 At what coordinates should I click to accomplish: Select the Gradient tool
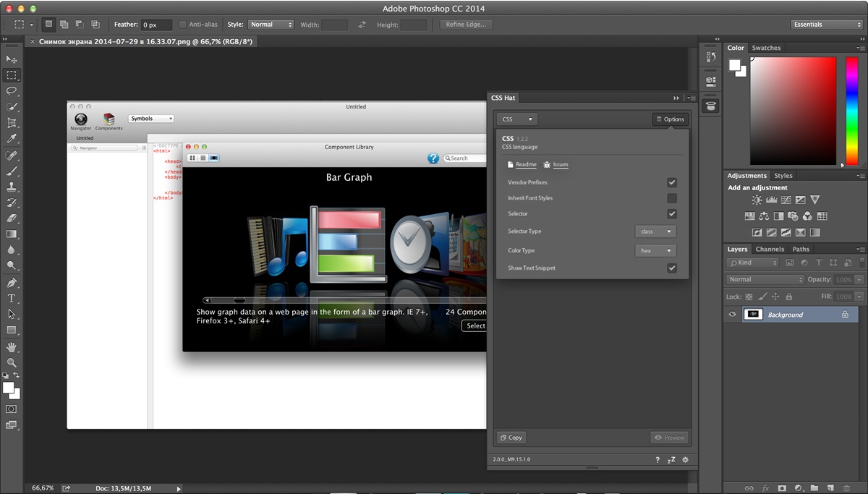[x=12, y=234]
